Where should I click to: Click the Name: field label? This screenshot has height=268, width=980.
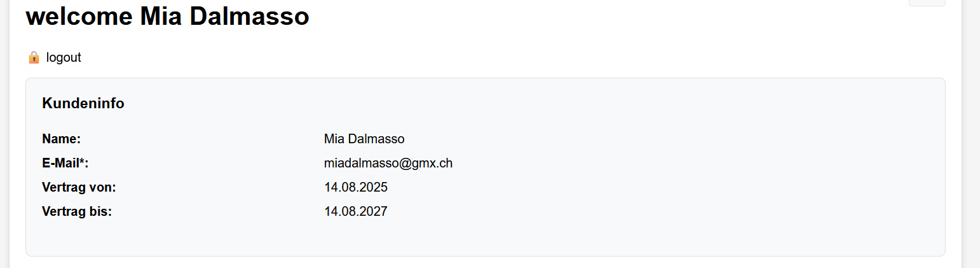pyautogui.click(x=62, y=139)
